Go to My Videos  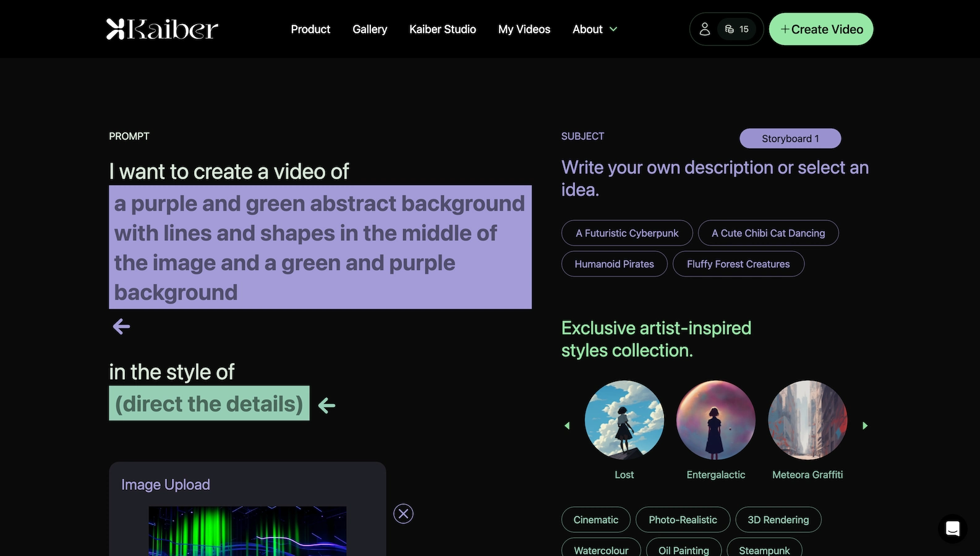tap(524, 29)
